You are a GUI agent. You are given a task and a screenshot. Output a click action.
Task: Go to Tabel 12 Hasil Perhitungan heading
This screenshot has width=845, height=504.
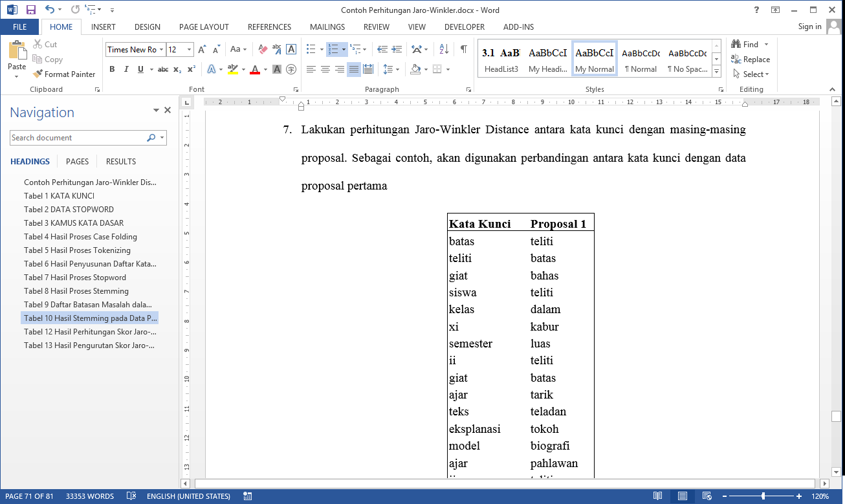tap(90, 332)
